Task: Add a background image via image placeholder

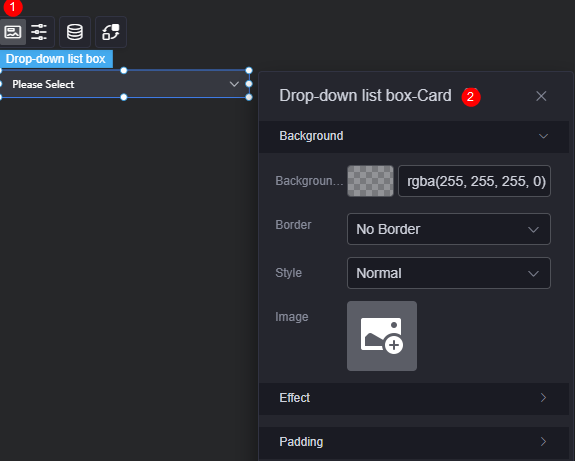Action: point(382,336)
